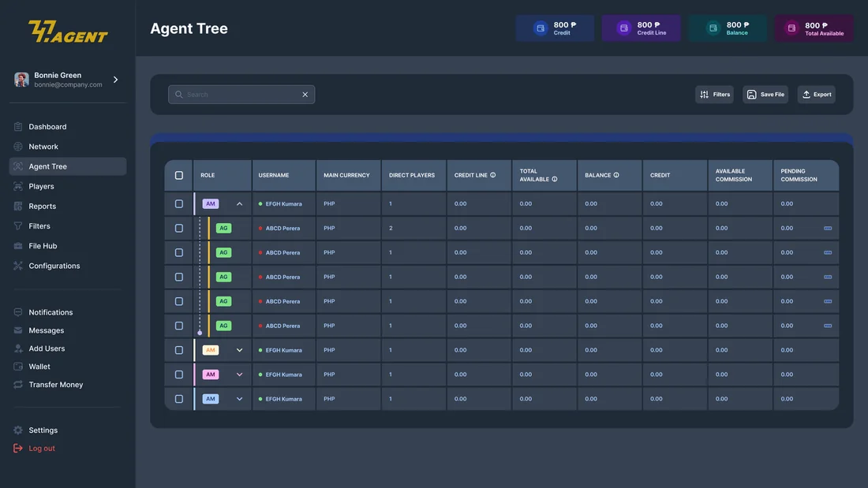Check the pink AM EFGH Kumara row checkbox
This screenshot has height=488, width=868.
(x=179, y=374)
